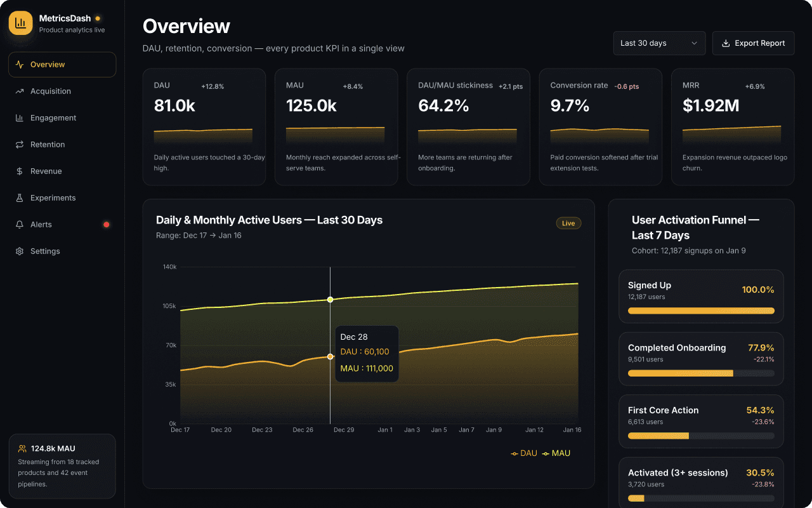Click the Conversion rate sparkline

click(x=599, y=136)
